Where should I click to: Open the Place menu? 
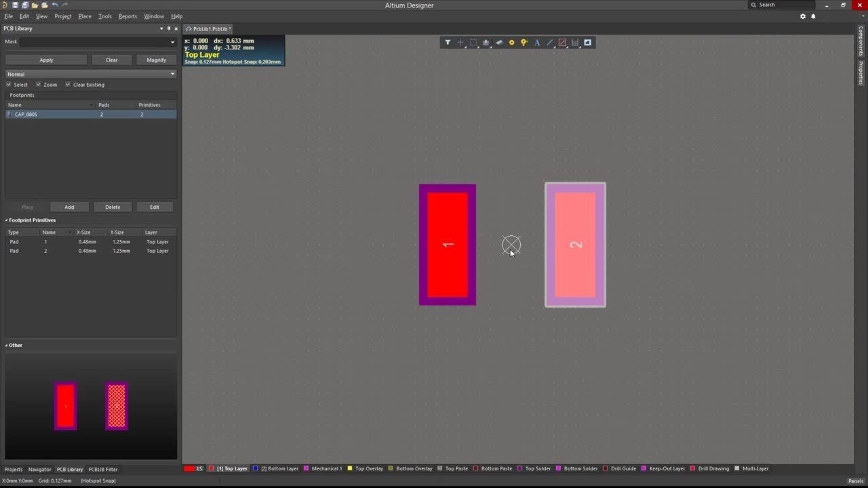click(85, 16)
